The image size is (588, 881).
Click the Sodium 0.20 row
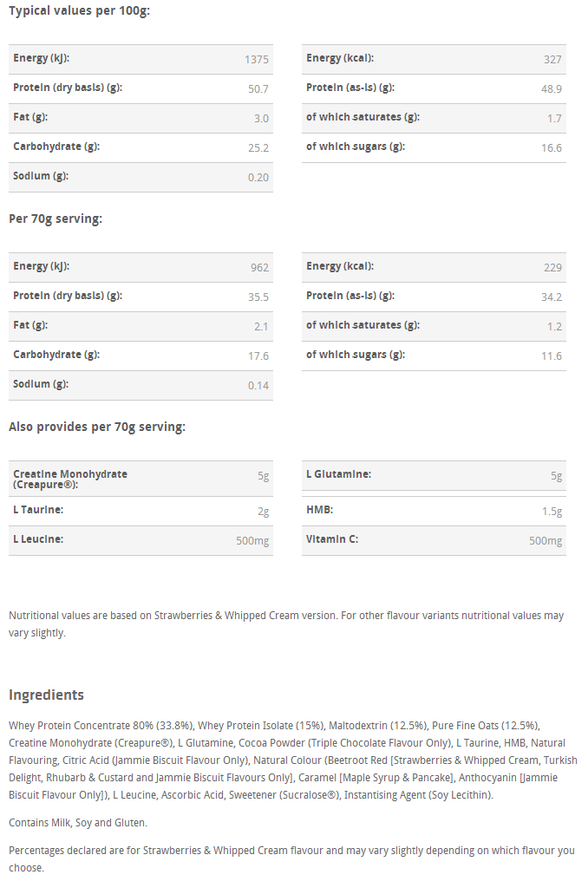pyautogui.click(x=140, y=177)
